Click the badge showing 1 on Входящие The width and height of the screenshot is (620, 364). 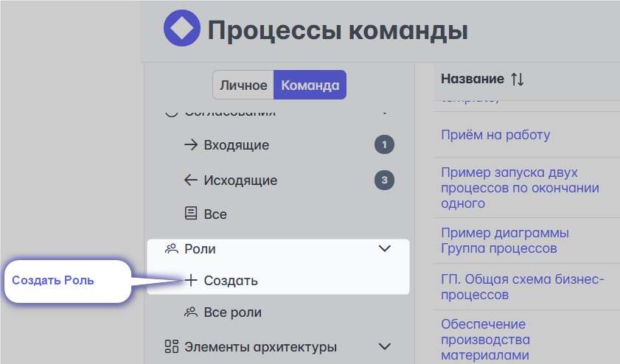[x=384, y=144]
